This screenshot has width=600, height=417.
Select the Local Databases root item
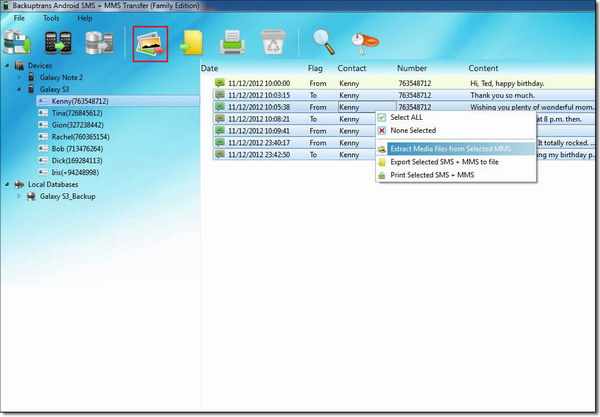point(53,184)
